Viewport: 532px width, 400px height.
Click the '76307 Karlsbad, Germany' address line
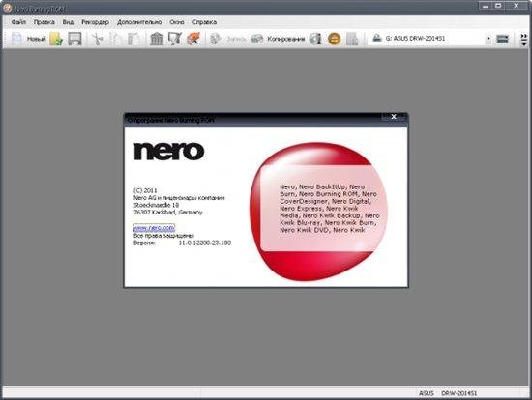168,213
